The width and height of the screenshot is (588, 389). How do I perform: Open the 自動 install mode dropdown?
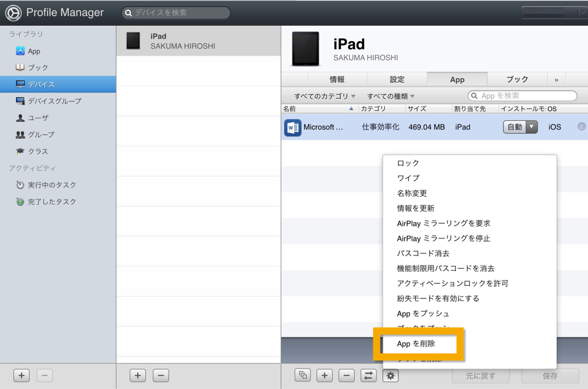(520, 127)
